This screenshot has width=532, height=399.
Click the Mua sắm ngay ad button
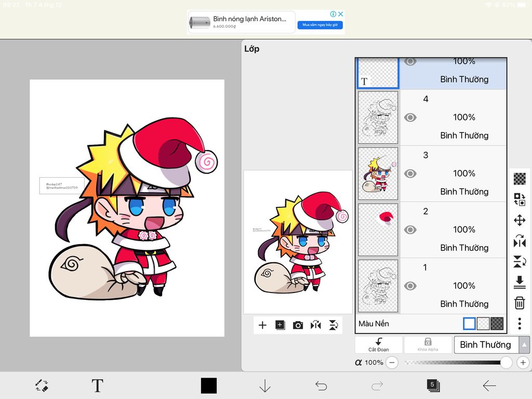(x=320, y=25)
